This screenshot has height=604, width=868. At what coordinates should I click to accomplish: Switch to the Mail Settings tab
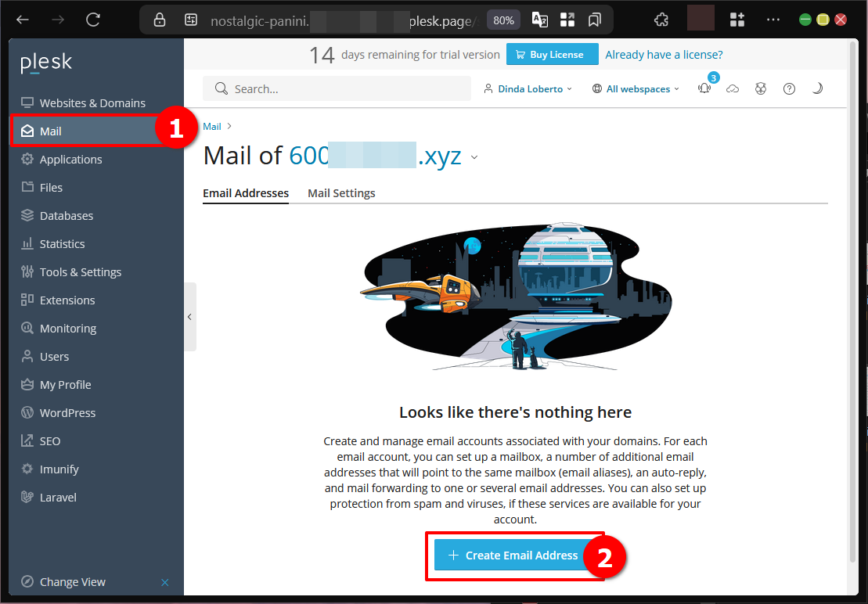point(341,192)
